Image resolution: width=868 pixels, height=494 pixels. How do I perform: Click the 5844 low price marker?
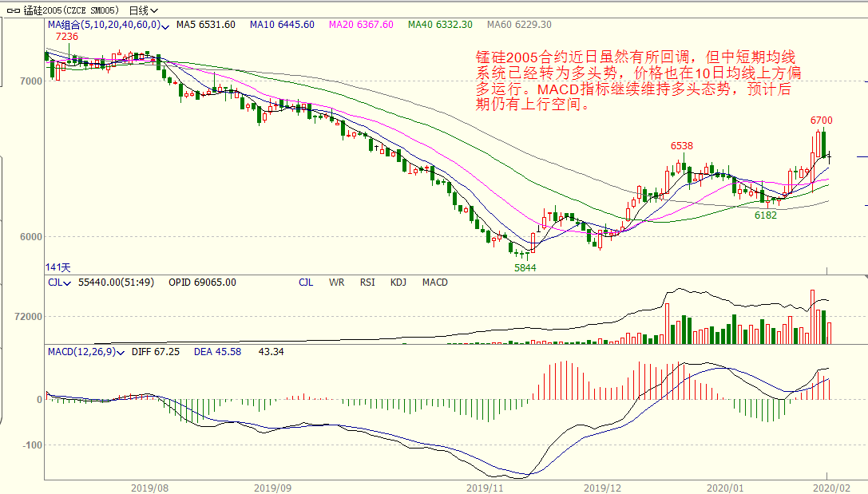[x=525, y=268]
